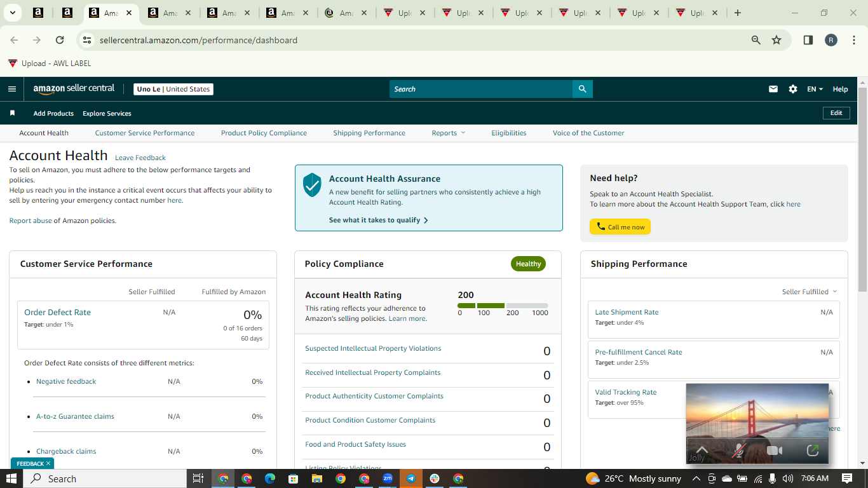Viewport: 868px width, 488px height.
Task: Go to the Shipping Performance tab
Action: tap(369, 133)
